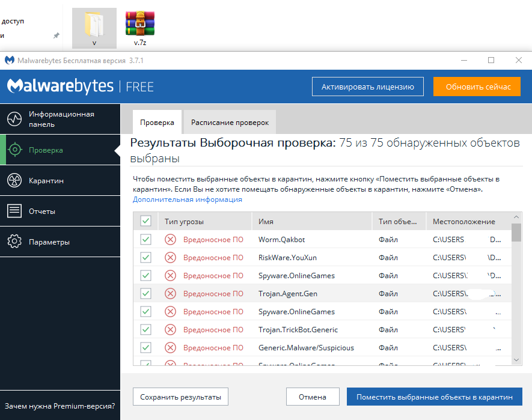Open the Дополнительная информация link
The height and width of the screenshot is (420, 532).
tap(188, 199)
